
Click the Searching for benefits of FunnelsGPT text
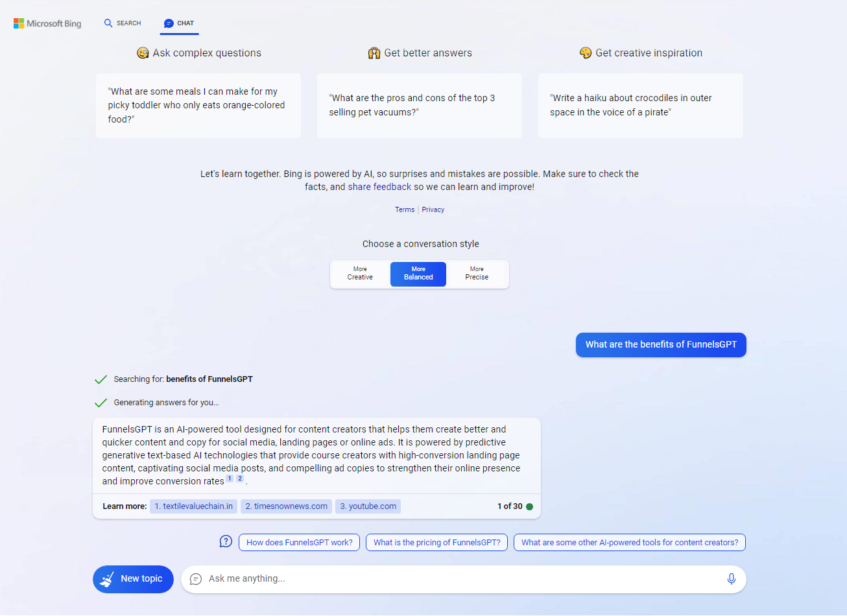tap(183, 379)
